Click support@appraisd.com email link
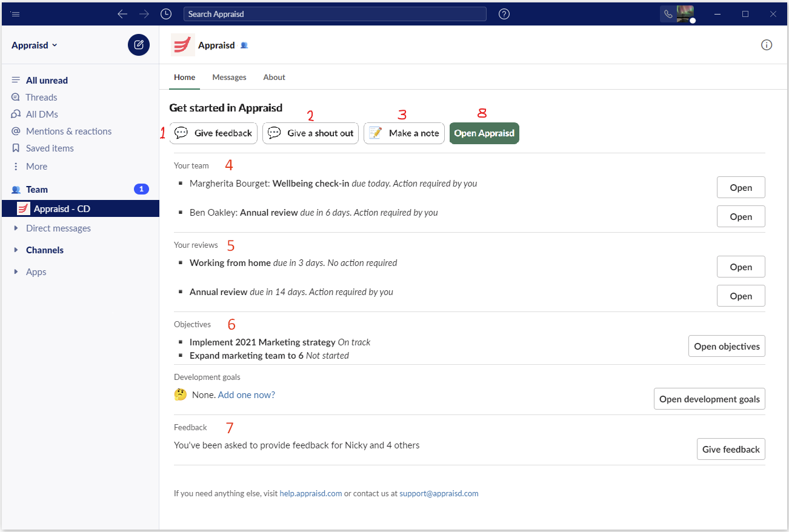 [x=439, y=493]
